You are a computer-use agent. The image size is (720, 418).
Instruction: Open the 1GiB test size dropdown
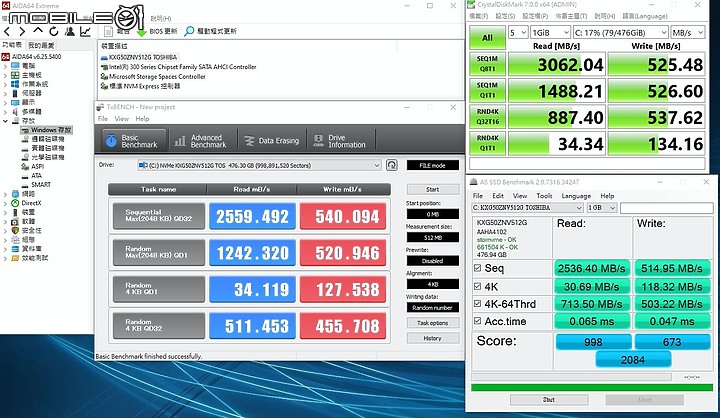point(550,33)
